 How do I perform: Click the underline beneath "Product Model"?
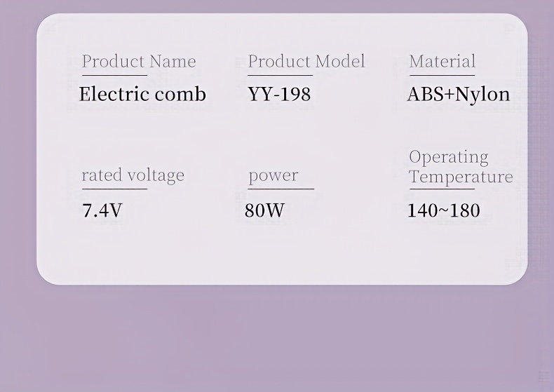281,75
